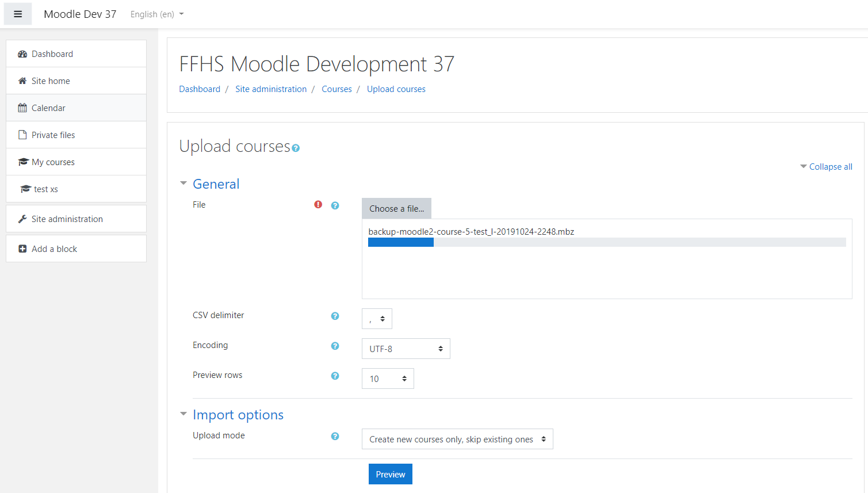Open Dashboard in the sidebar
Screen dimensions: 868x493
[76, 54]
